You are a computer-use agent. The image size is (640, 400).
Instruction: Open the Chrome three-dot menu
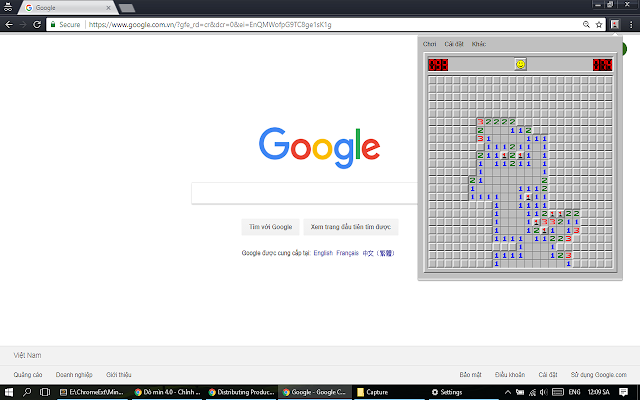[631, 24]
